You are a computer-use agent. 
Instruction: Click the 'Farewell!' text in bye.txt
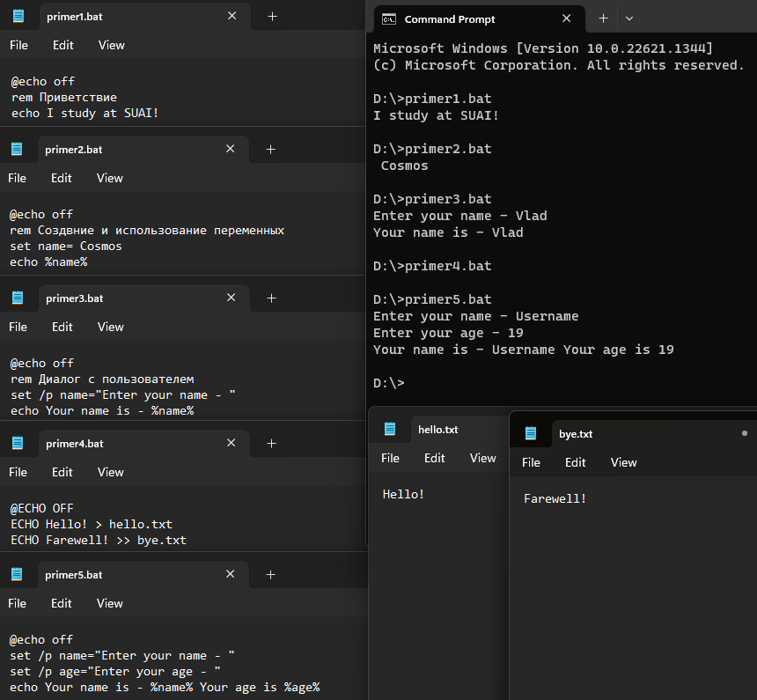[x=555, y=498]
